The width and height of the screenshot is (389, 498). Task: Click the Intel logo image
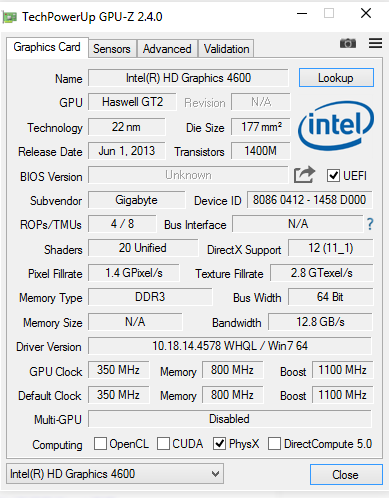coord(336,126)
